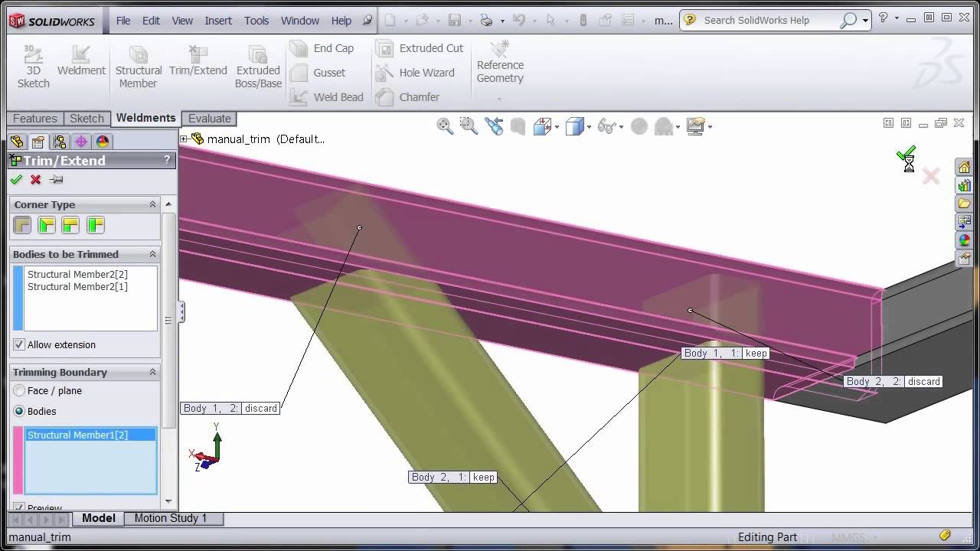Open PropertyManager tab icon

click(38, 142)
